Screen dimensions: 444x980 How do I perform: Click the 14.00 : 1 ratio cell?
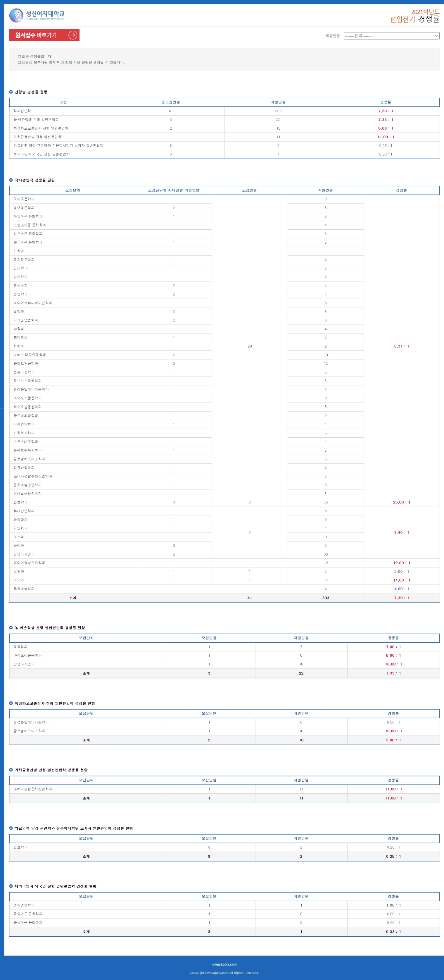[401, 580]
